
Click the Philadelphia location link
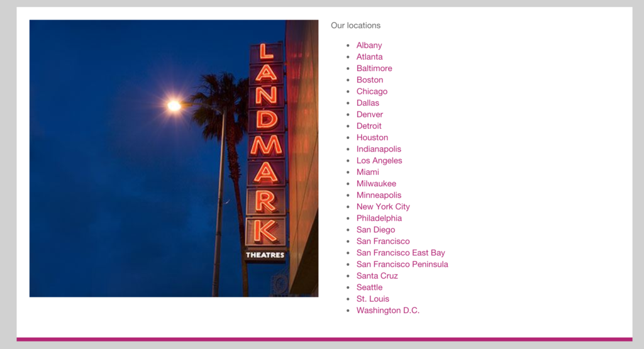point(379,218)
